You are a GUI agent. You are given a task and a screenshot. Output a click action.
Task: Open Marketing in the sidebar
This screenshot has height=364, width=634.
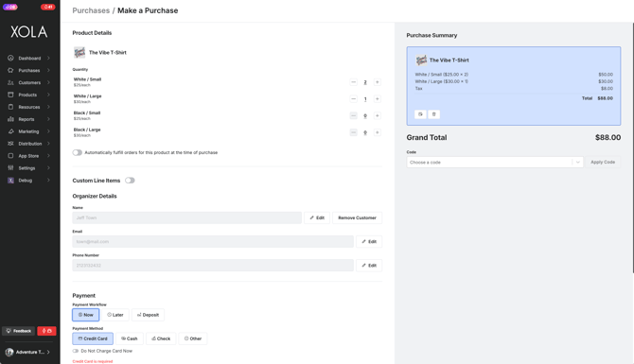pyautogui.click(x=28, y=131)
